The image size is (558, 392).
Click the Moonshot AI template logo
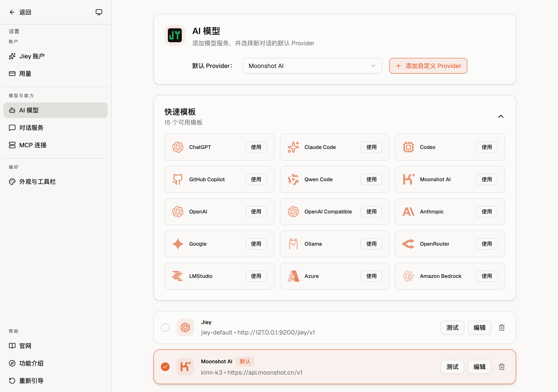[408, 179]
